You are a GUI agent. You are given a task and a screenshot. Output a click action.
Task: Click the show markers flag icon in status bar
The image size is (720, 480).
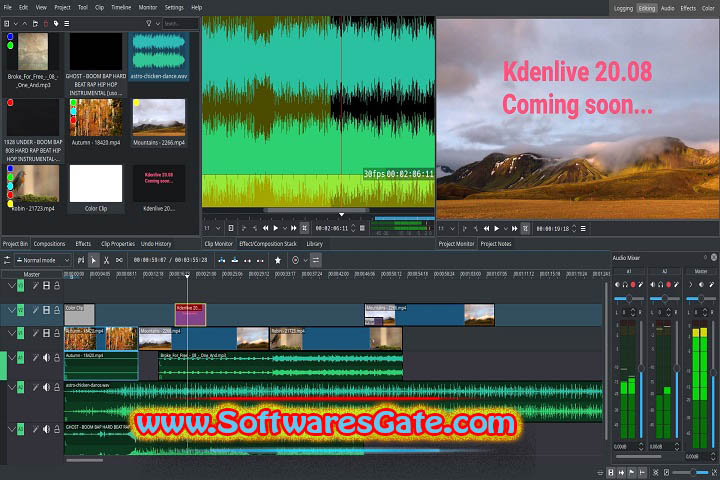pos(632,472)
